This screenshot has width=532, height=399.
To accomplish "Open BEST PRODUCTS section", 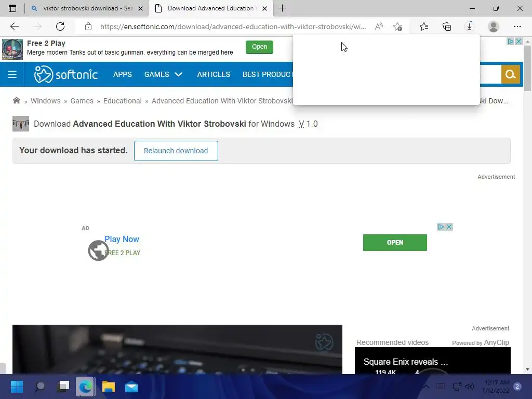I will coord(268,74).
